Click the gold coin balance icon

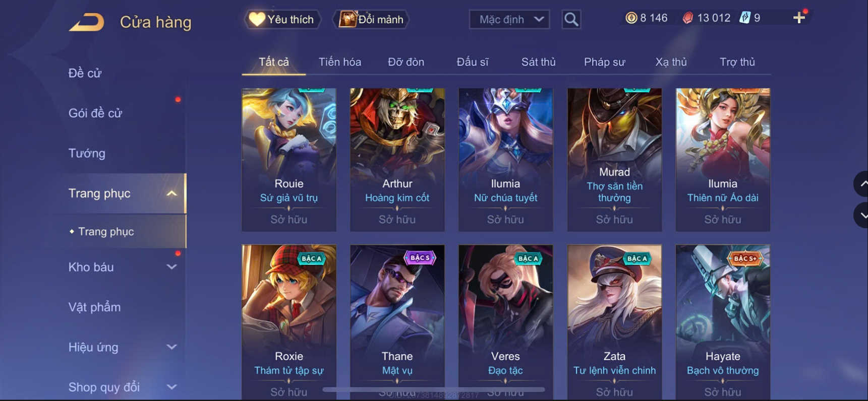(631, 18)
